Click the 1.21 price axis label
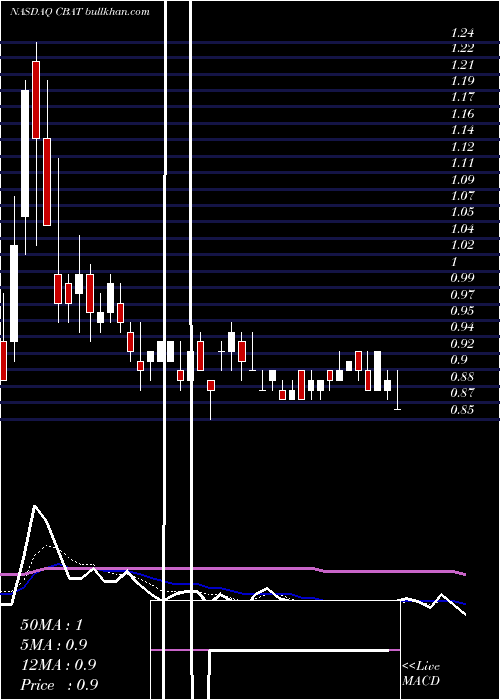The image size is (500, 700). (462, 65)
